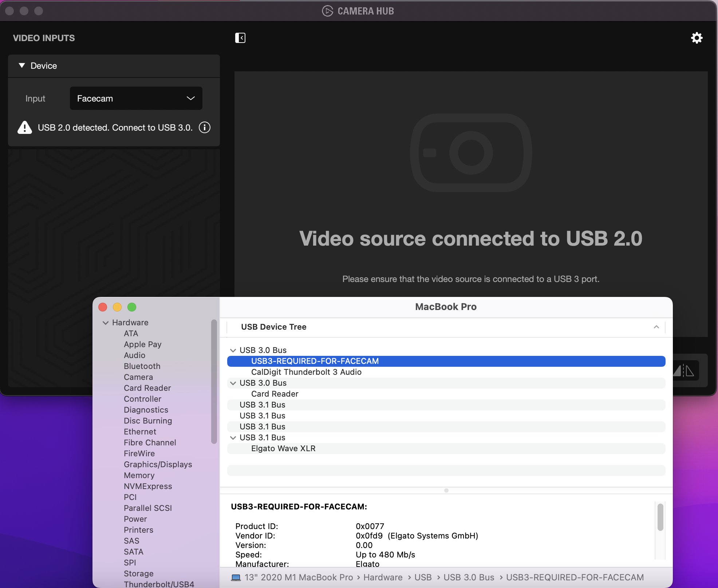Select Ethernet in Hardware sidebar
The height and width of the screenshot is (588, 718).
[x=140, y=432]
